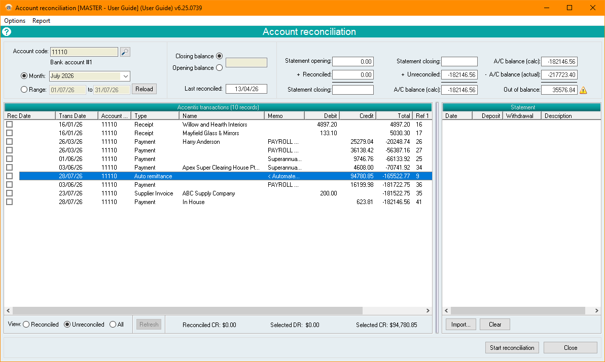Select the Closing balance radio option
This screenshot has height=362, width=605.
point(220,56)
